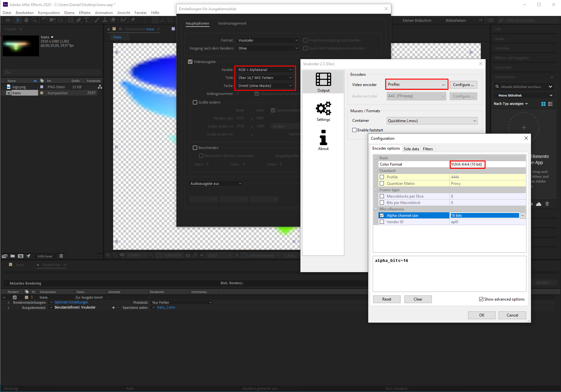The image size is (561, 392).
Task: Open the Voukoder Settings section
Action: pyautogui.click(x=323, y=111)
